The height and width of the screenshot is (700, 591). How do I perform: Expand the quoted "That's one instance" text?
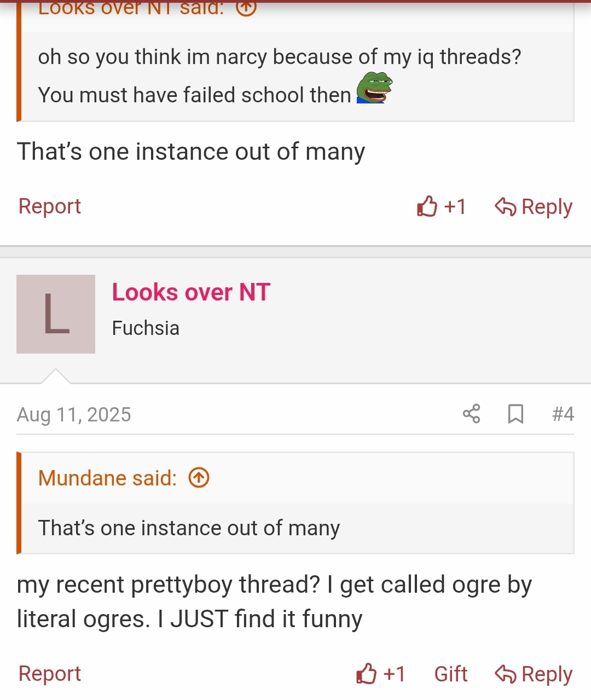coord(189,528)
